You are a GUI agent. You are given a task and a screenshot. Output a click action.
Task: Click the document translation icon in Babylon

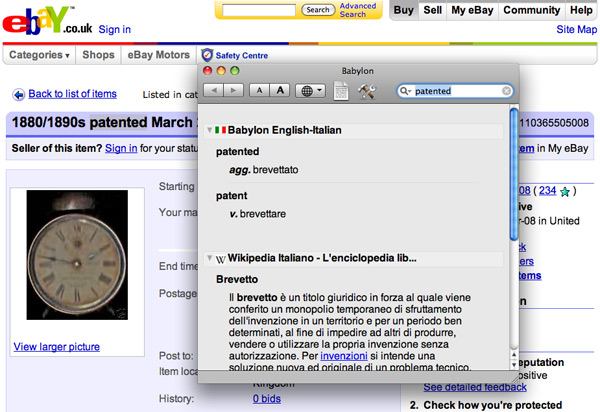pos(341,91)
